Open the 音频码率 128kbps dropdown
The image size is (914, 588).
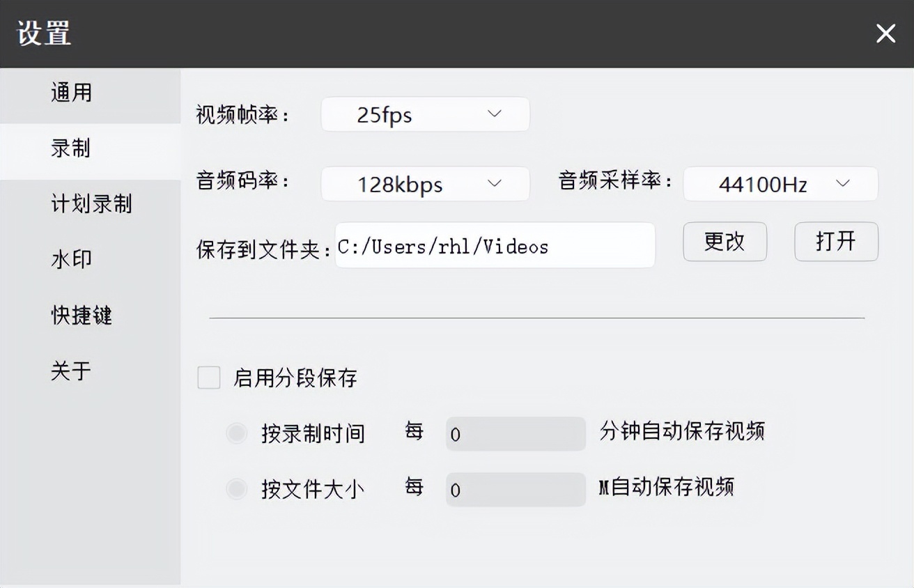click(425, 184)
